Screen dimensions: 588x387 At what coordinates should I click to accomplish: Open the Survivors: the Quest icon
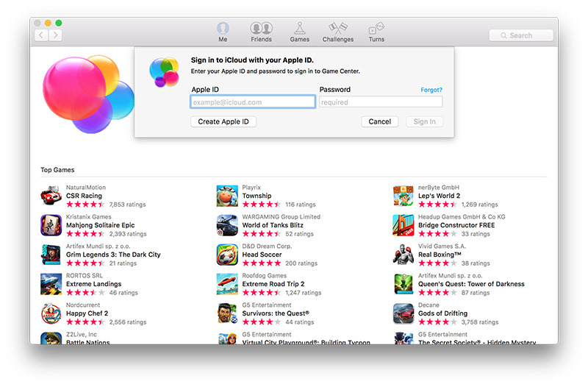[x=227, y=313]
